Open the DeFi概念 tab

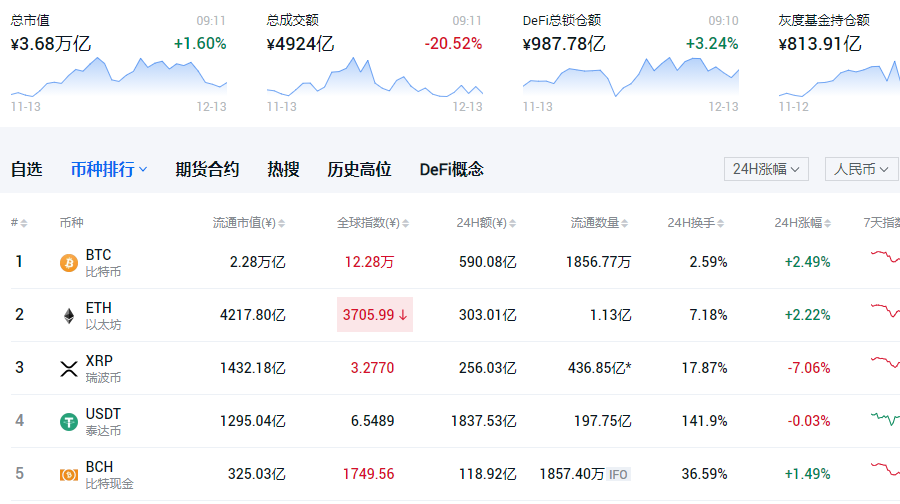451,170
